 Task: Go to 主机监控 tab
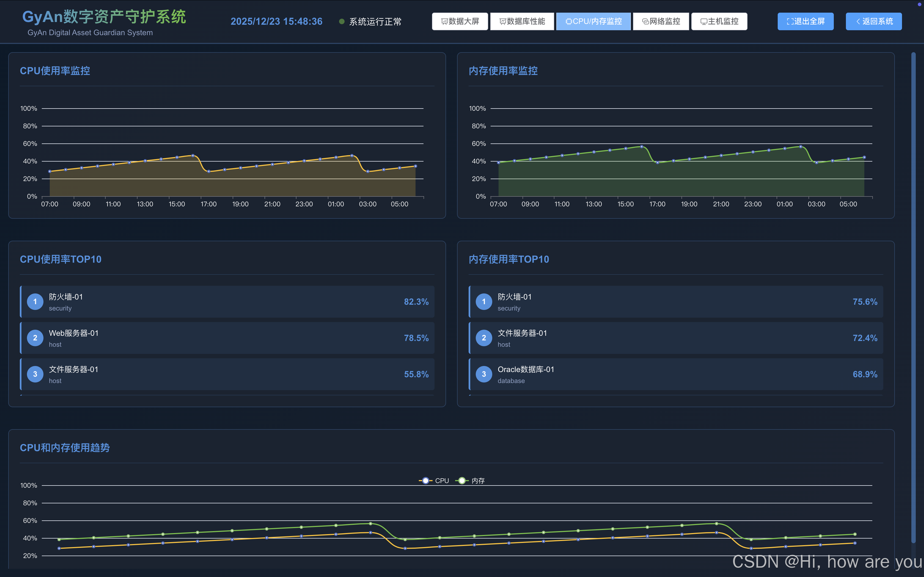pyautogui.click(x=719, y=21)
